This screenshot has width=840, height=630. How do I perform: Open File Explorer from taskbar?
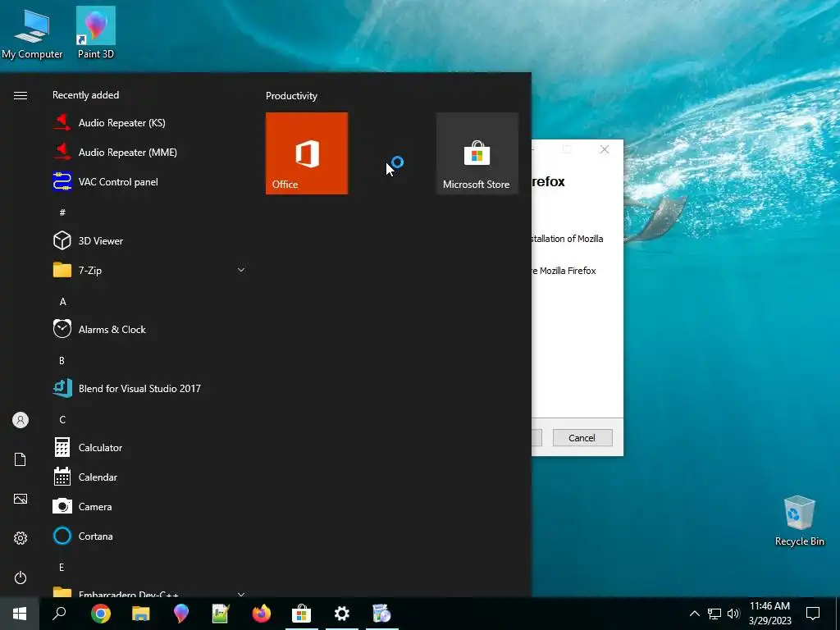[140, 614]
